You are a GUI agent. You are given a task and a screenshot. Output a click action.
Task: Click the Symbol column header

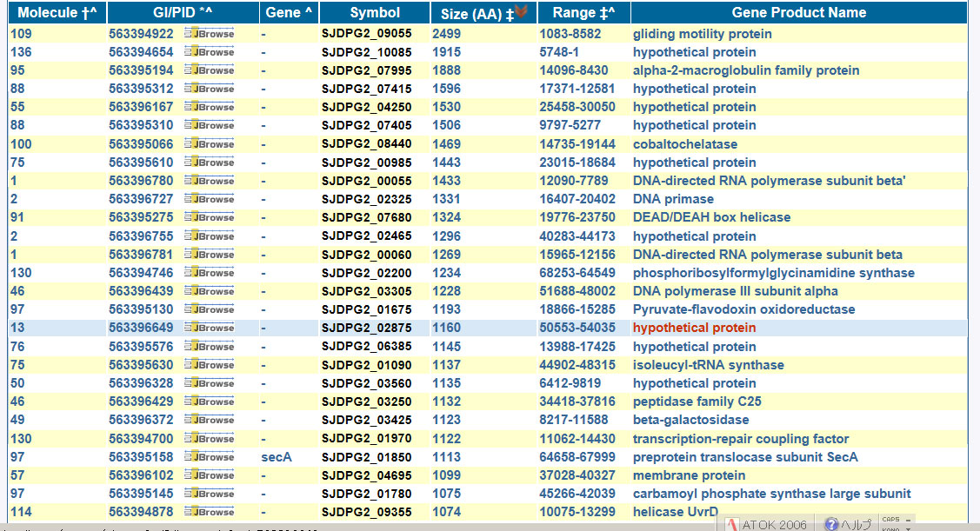click(x=375, y=12)
